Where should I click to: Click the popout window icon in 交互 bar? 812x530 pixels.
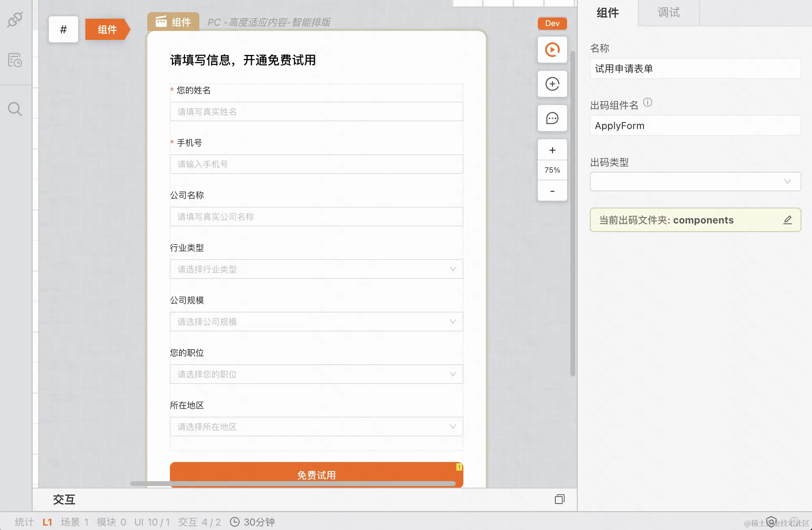click(x=560, y=499)
